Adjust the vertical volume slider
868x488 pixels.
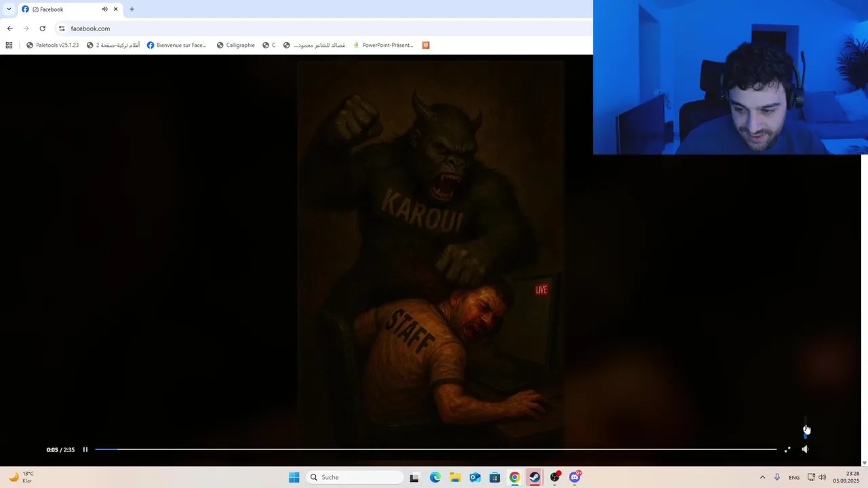[x=806, y=428]
